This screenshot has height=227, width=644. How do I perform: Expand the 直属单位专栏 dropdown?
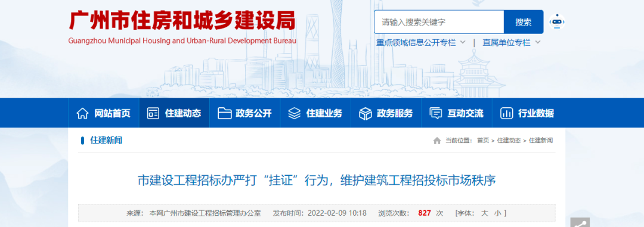click(x=512, y=43)
